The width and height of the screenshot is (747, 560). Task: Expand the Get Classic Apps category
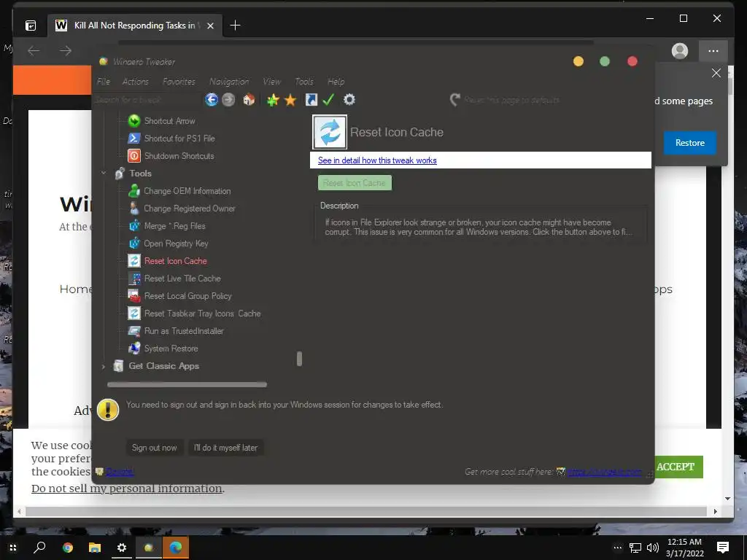coord(104,366)
